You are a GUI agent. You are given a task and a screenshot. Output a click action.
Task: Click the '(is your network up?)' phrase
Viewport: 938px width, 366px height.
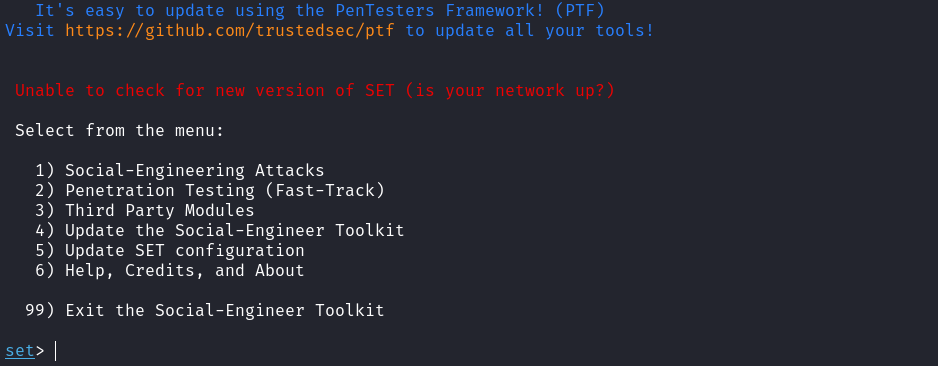point(510,91)
